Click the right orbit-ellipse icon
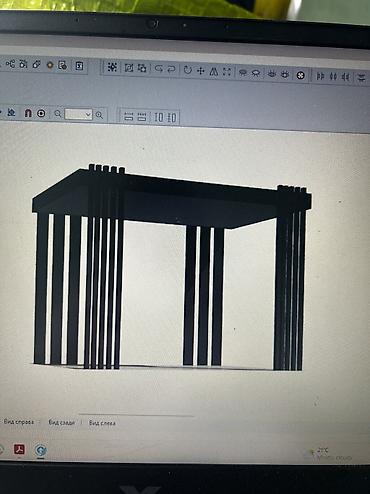This screenshot has height=494, width=370. click(x=256, y=73)
